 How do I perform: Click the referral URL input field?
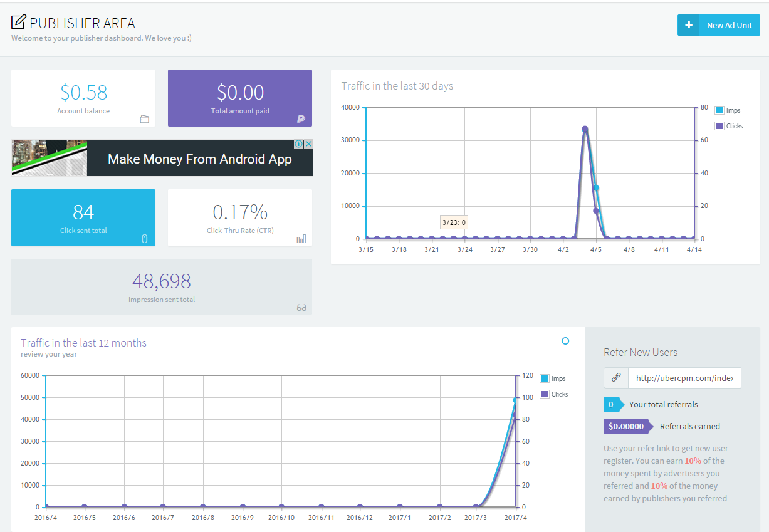point(684,378)
